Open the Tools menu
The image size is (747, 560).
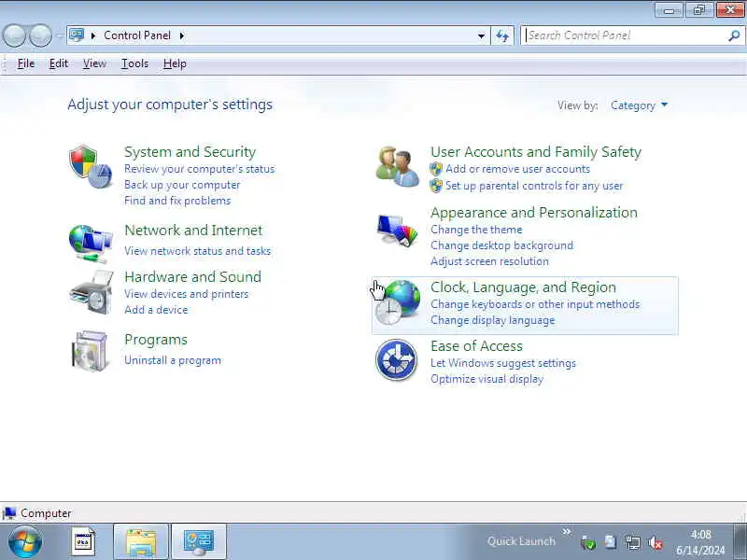(134, 63)
